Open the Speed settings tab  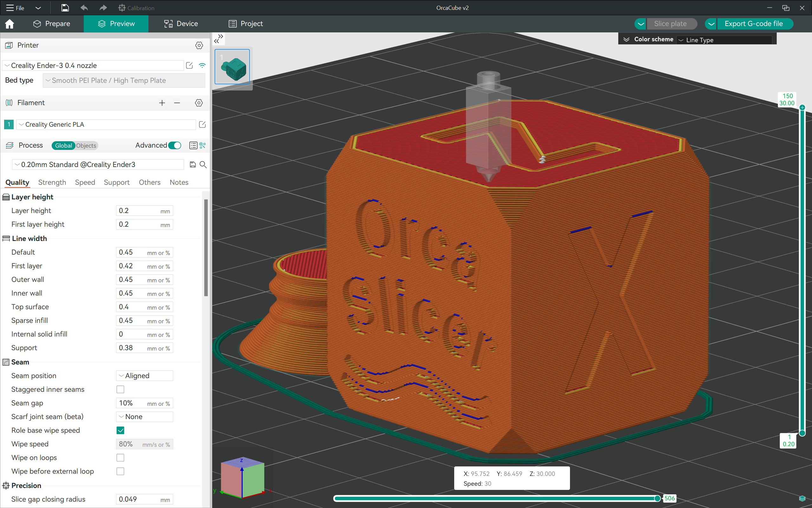point(85,183)
